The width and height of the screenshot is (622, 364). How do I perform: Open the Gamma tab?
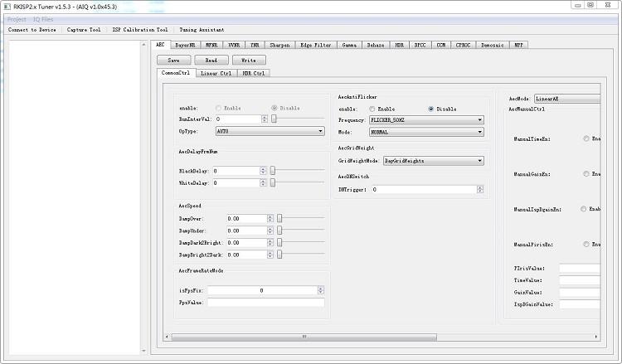click(x=349, y=46)
